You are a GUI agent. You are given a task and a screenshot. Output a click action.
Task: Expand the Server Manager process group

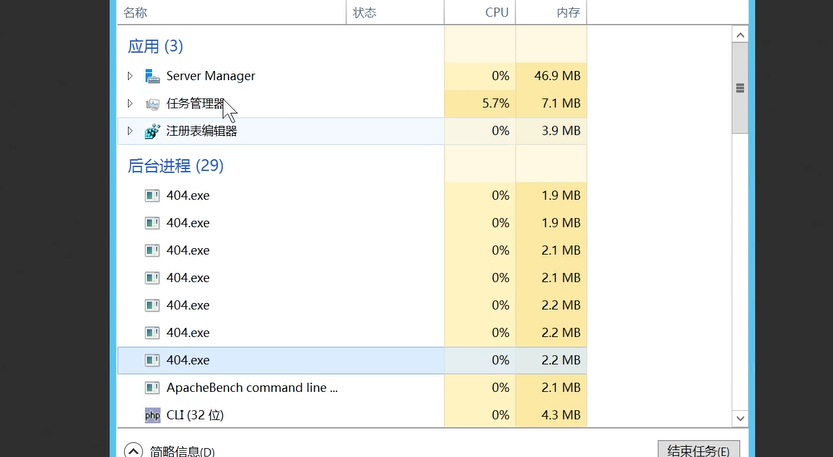pyautogui.click(x=130, y=76)
